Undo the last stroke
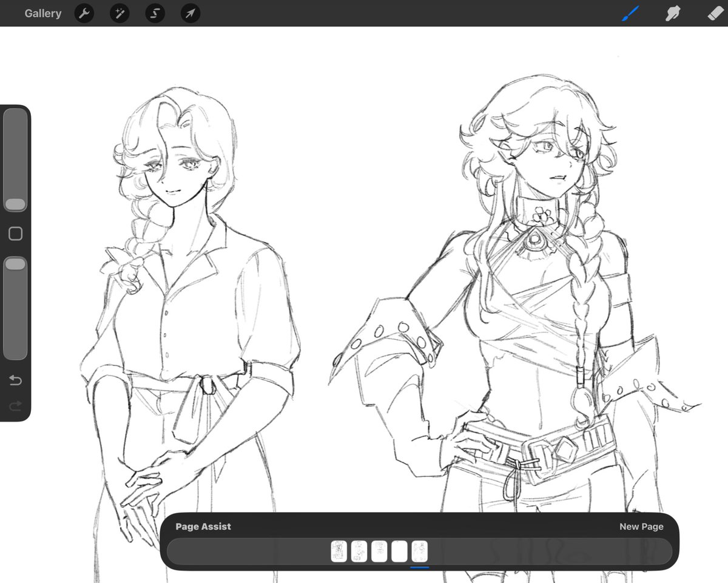 15,380
